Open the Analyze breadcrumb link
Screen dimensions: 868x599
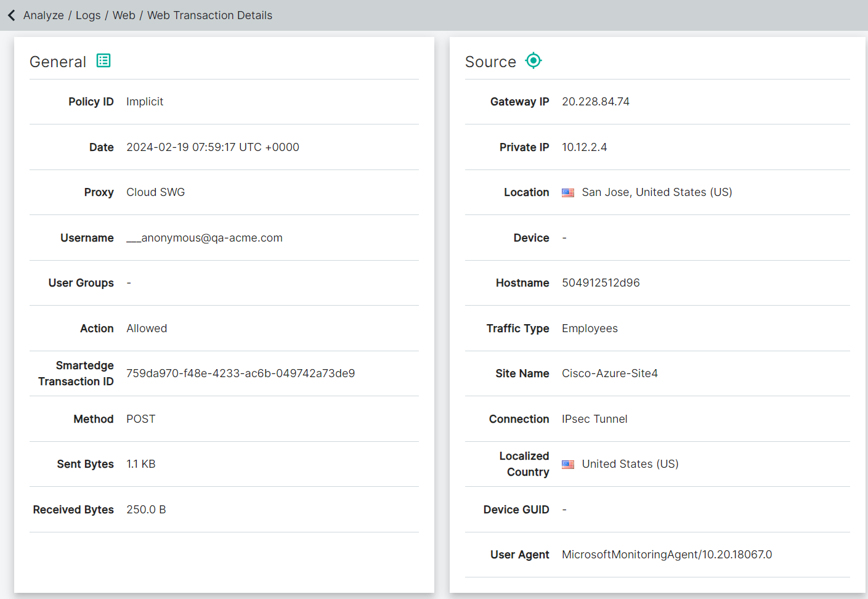[43, 15]
